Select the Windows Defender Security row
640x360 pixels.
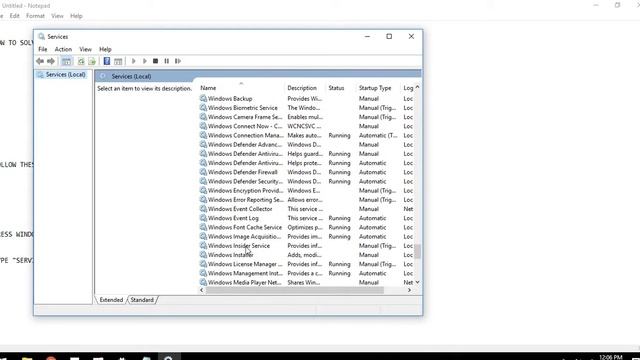point(306,181)
